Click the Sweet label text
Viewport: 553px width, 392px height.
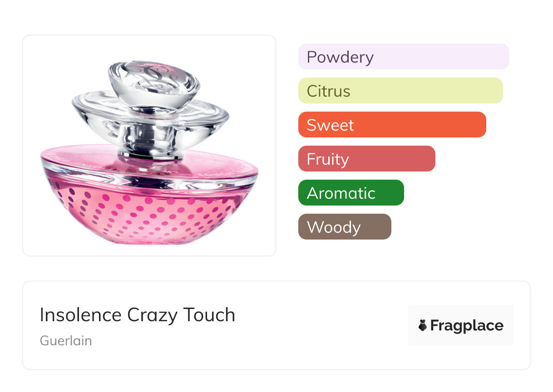tap(330, 125)
